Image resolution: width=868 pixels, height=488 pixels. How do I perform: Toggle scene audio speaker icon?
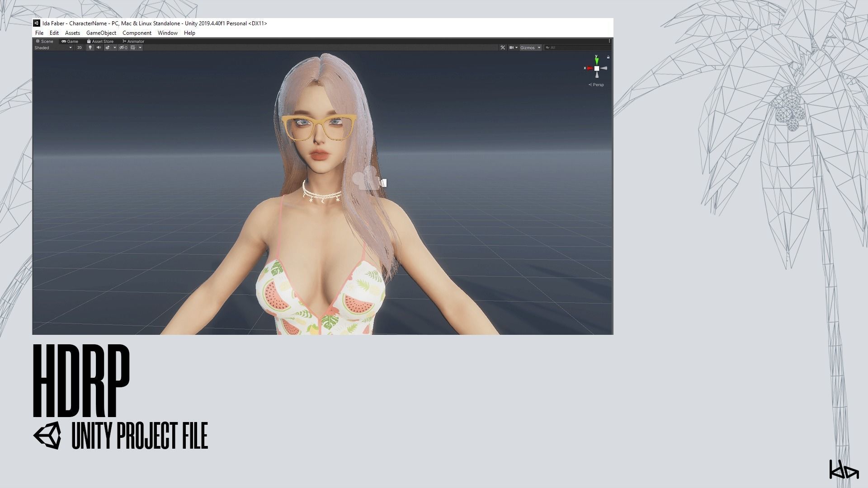pos(99,47)
